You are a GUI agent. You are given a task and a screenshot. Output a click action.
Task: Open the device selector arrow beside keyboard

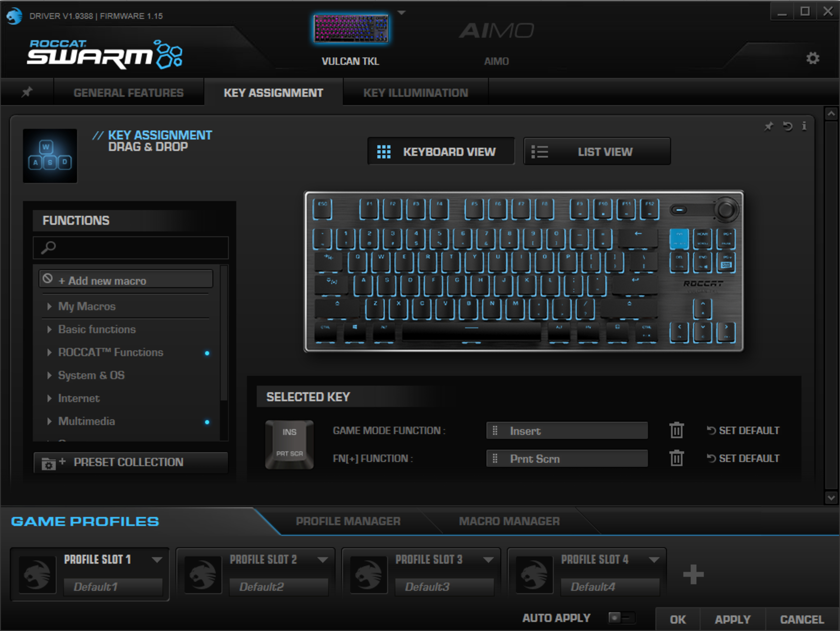[x=401, y=12]
